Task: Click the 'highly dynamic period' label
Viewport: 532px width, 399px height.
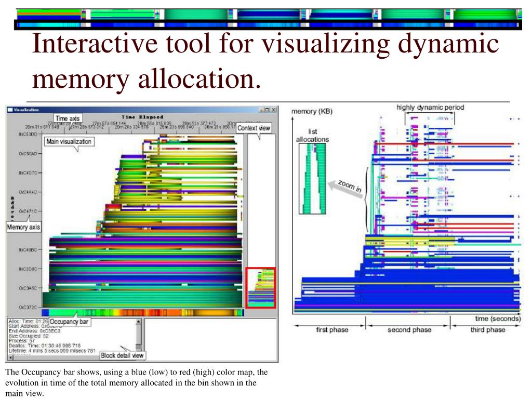Action: click(430, 108)
